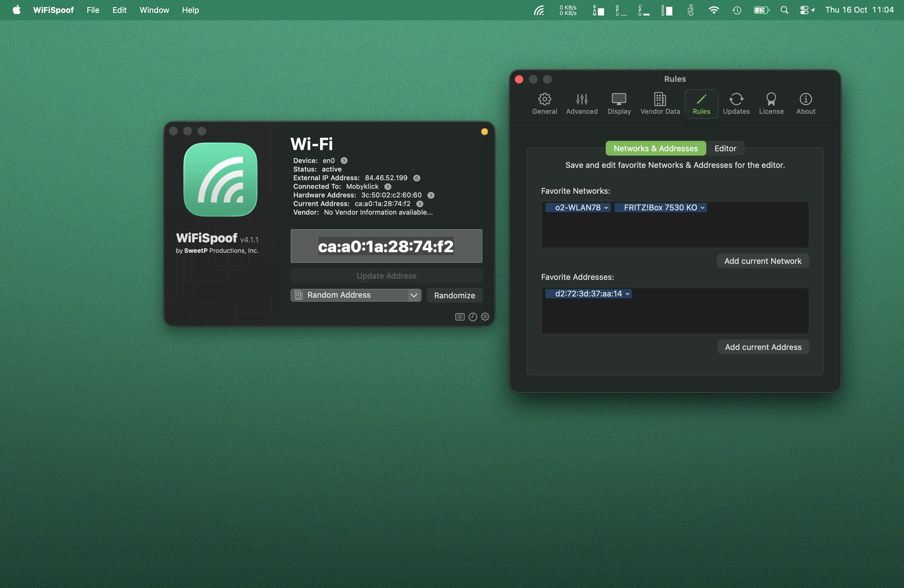Click the MAC address input field
This screenshot has height=588, width=904.
pyautogui.click(x=386, y=246)
